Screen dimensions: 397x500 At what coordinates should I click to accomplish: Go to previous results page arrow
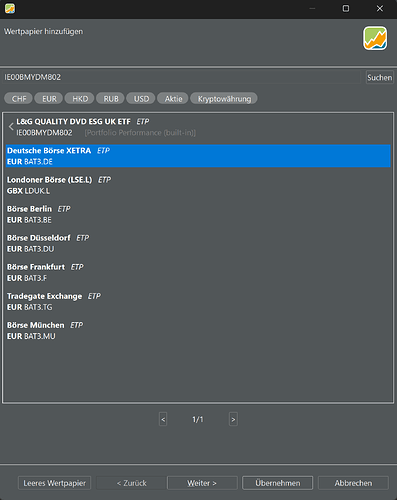(x=163, y=419)
